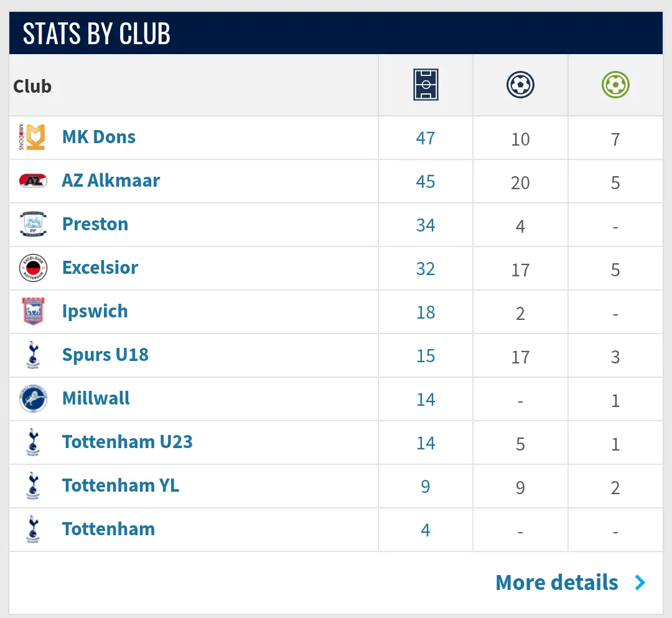Select the Tottenham U23 club name
Image resolution: width=672 pixels, height=618 pixels.
pos(127,442)
